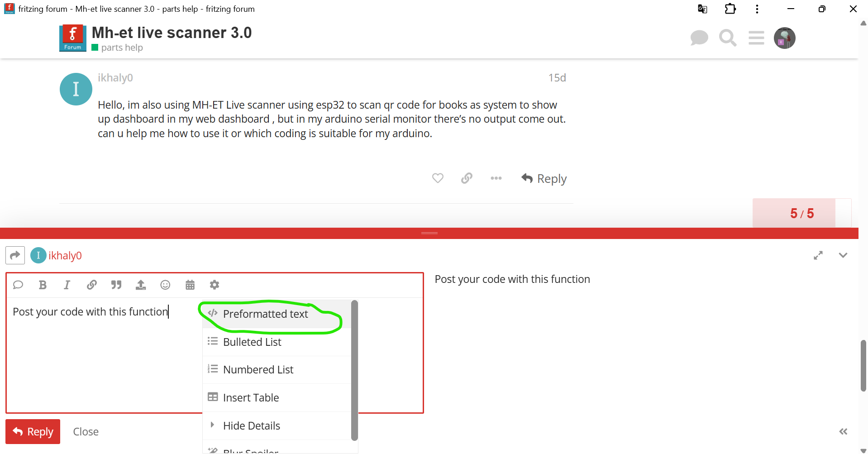The image size is (868, 454).
Task: Open the reply-type arrow button in composer
Action: pyautogui.click(x=15, y=255)
